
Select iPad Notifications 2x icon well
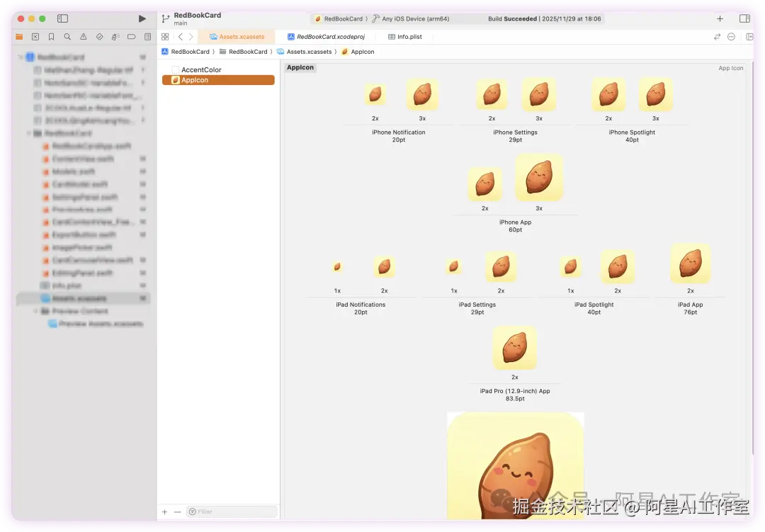(x=385, y=266)
